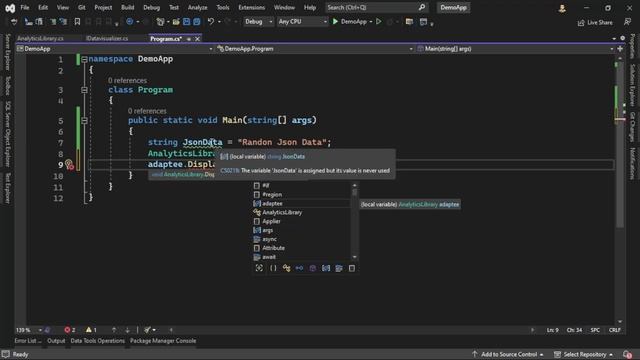The image size is (640, 360).
Task: Select 'adaptee' in the IntelliSense list
Action: pos(302,203)
